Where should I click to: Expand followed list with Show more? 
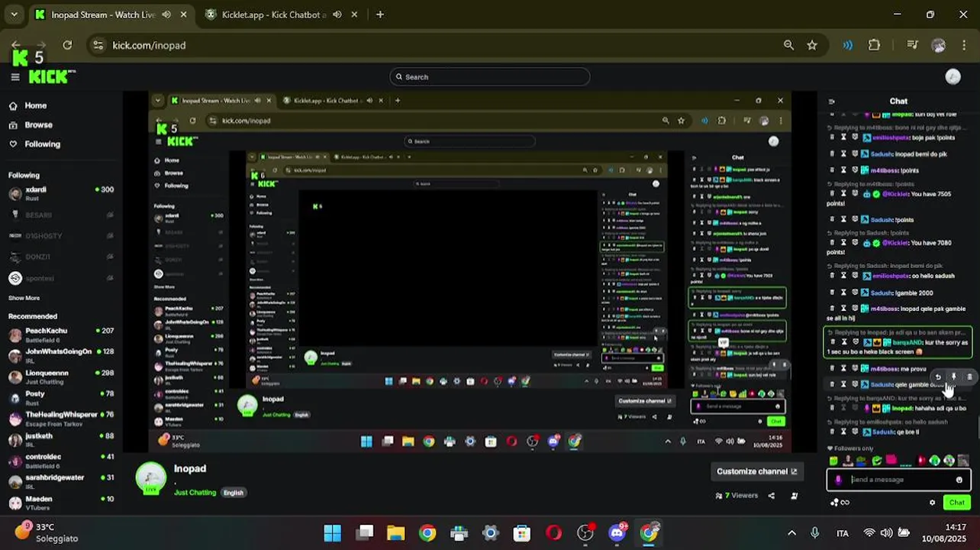coord(24,298)
